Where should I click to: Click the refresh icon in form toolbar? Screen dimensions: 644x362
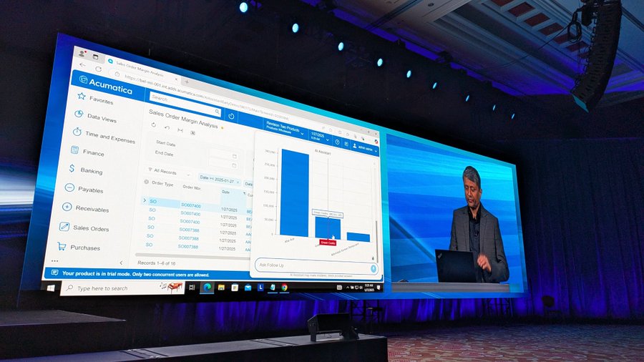[x=154, y=125]
